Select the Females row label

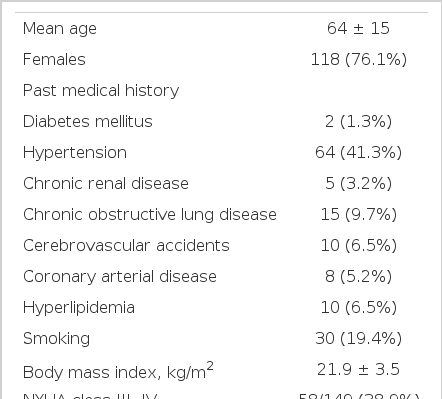pos(54,59)
